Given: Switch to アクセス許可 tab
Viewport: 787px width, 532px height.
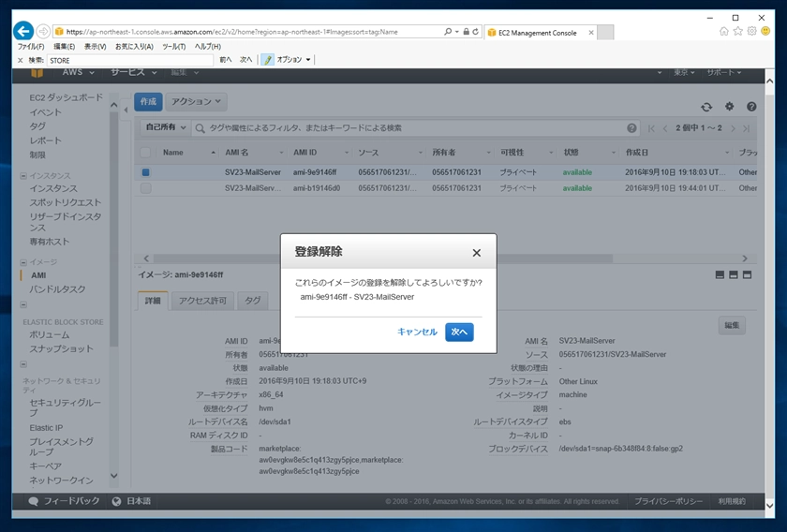Looking at the screenshot, I should coord(202,301).
